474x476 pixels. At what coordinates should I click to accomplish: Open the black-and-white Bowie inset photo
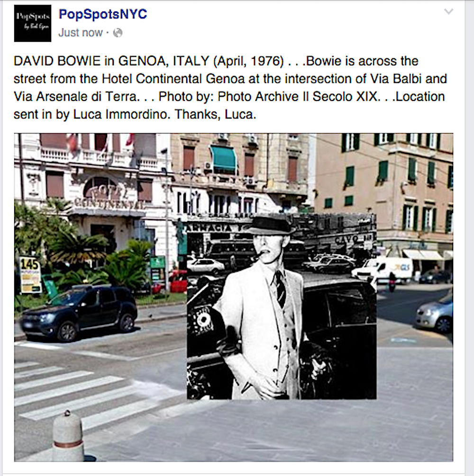pos(282,306)
